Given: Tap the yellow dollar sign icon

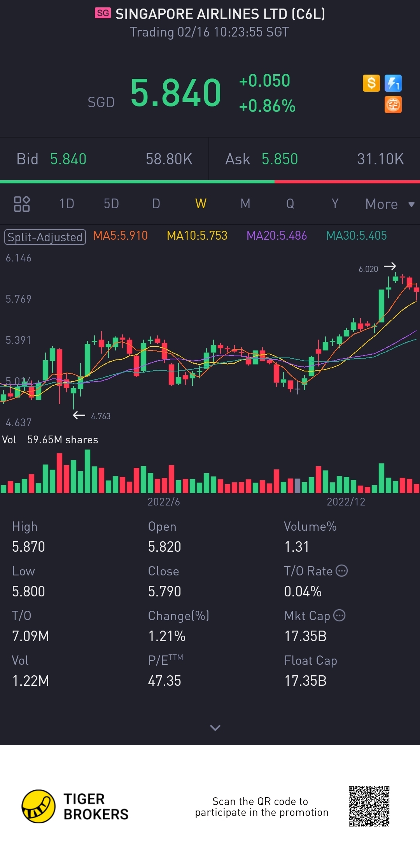Looking at the screenshot, I should (x=371, y=83).
